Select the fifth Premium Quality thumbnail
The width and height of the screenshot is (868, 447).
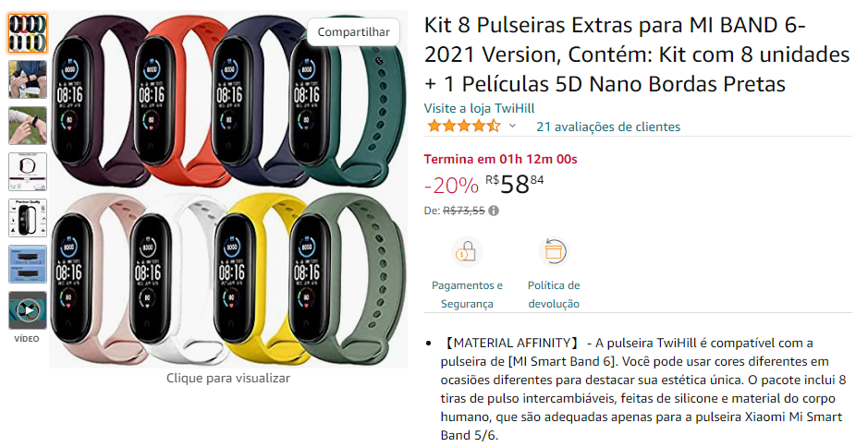[28, 218]
